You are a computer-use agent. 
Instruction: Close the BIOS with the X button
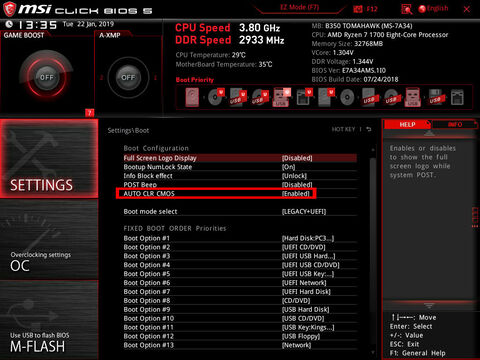click(467, 9)
